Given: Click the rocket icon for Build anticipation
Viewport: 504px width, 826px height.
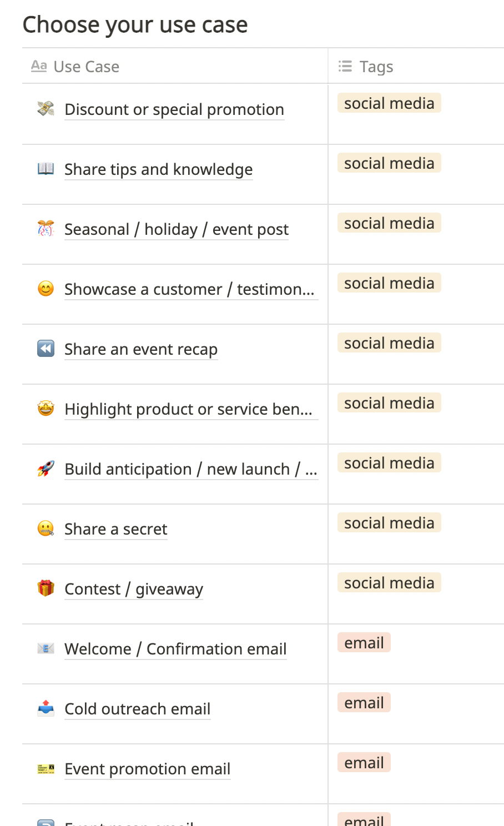Looking at the screenshot, I should pos(46,469).
